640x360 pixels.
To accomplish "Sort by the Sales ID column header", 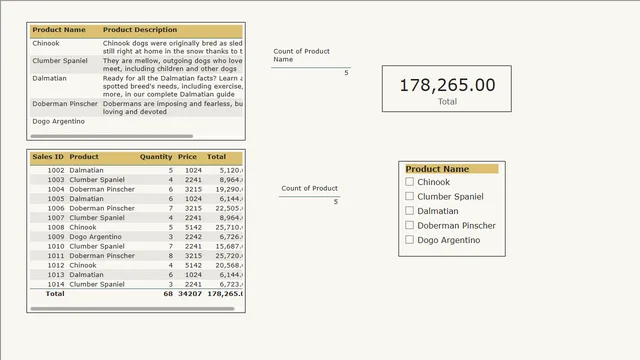I will point(48,157).
